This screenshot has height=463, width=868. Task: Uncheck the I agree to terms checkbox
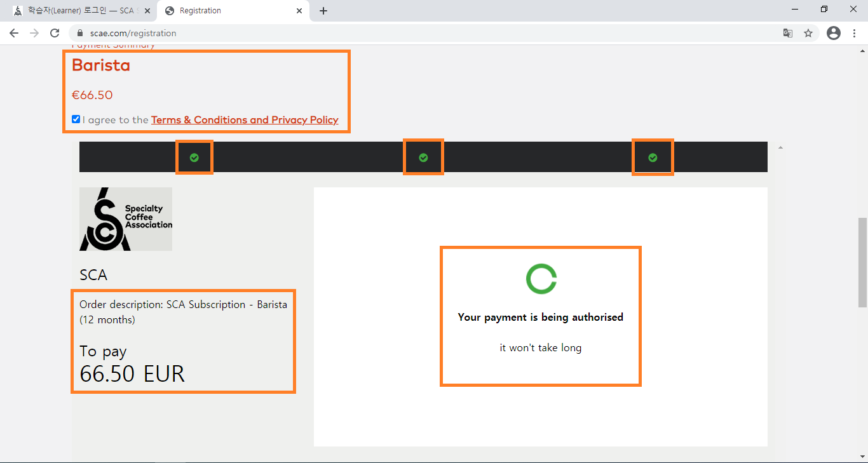tap(76, 119)
